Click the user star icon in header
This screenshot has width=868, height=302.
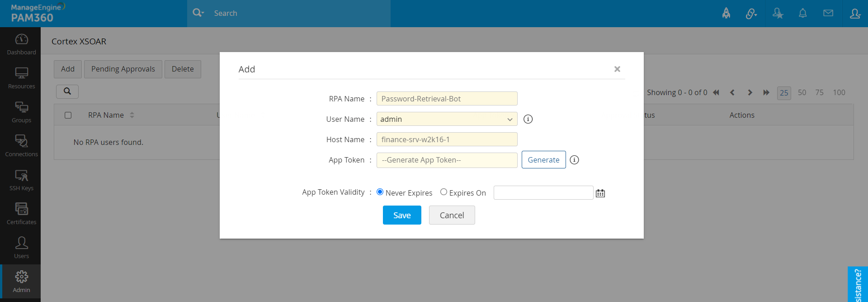(x=778, y=13)
